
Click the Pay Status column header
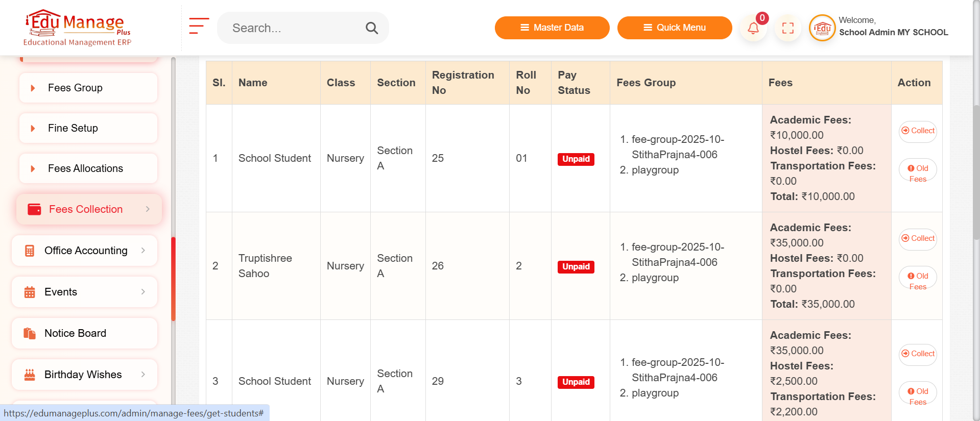(580, 83)
